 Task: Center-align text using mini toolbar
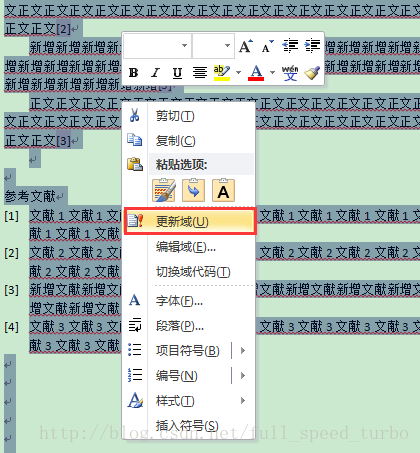click(200, 72)
